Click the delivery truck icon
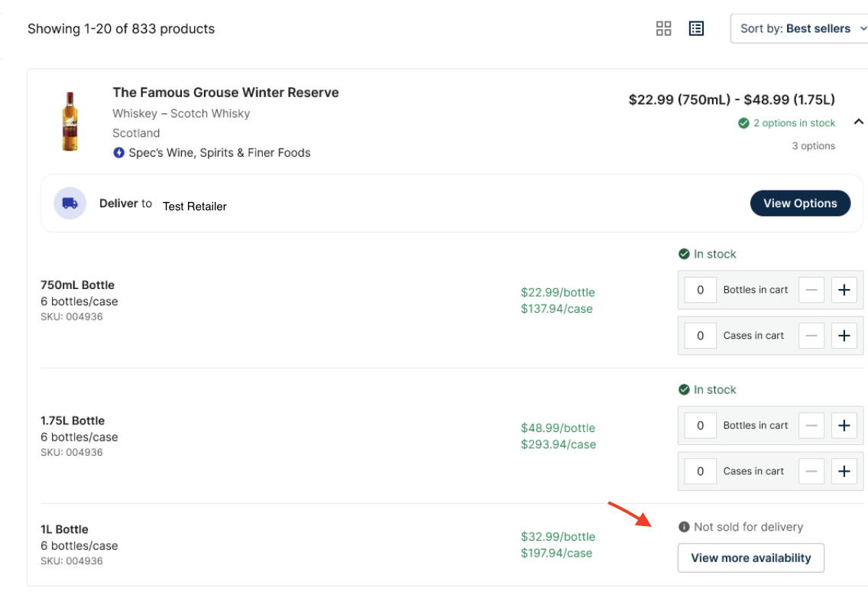This screenshot has height=598, width=868. [70, 203]
